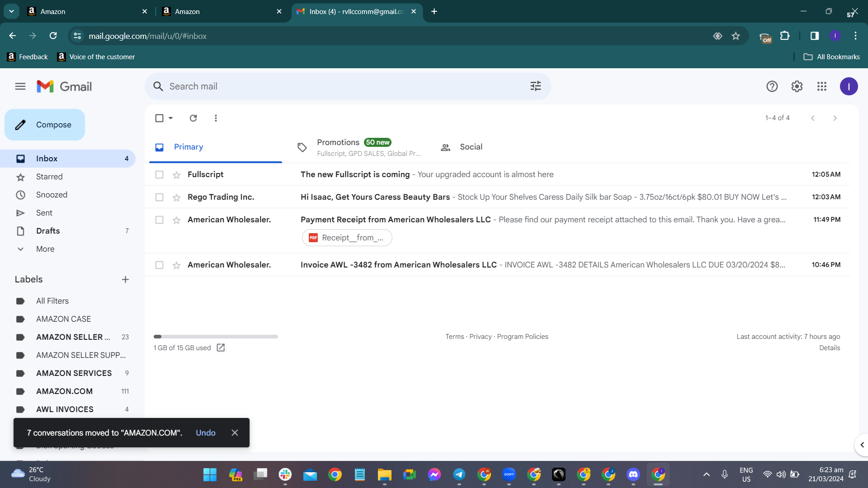Focus the Search mail field
Image resolution: width=868 pixels, height=488 pixels.
348,86
